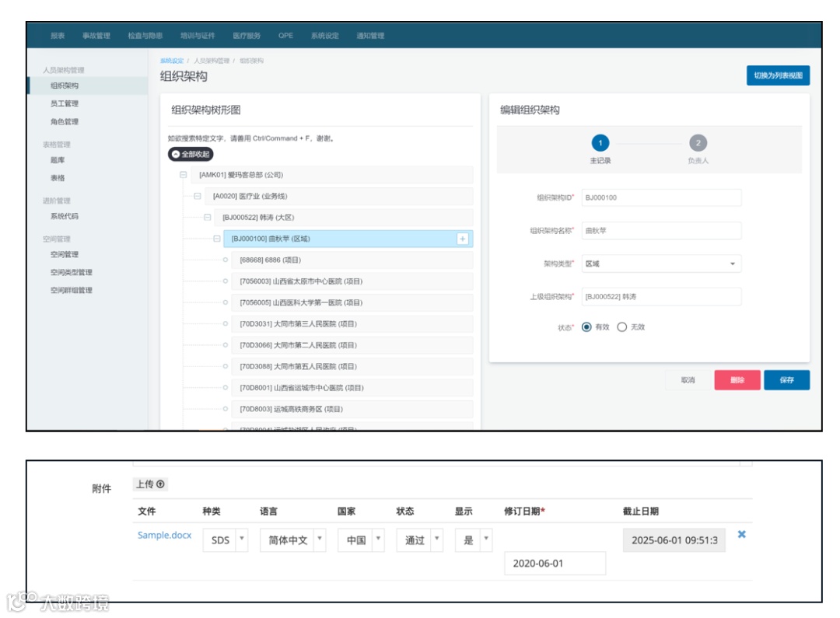Screen dimensions: 840x618
Task: Select tree row [BJ000522] 韩涛 (大区)
Action: pyautogui.click(x=344, y=218)
